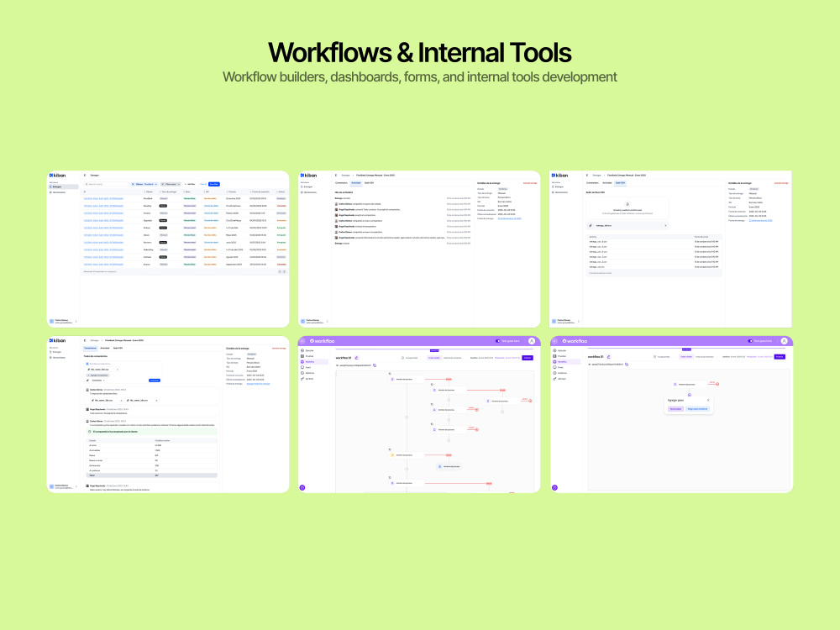Screen dimensions: 840x630
Task: Click the blue add delivery date link in the comments details
Action: click(x=258, y=384)
